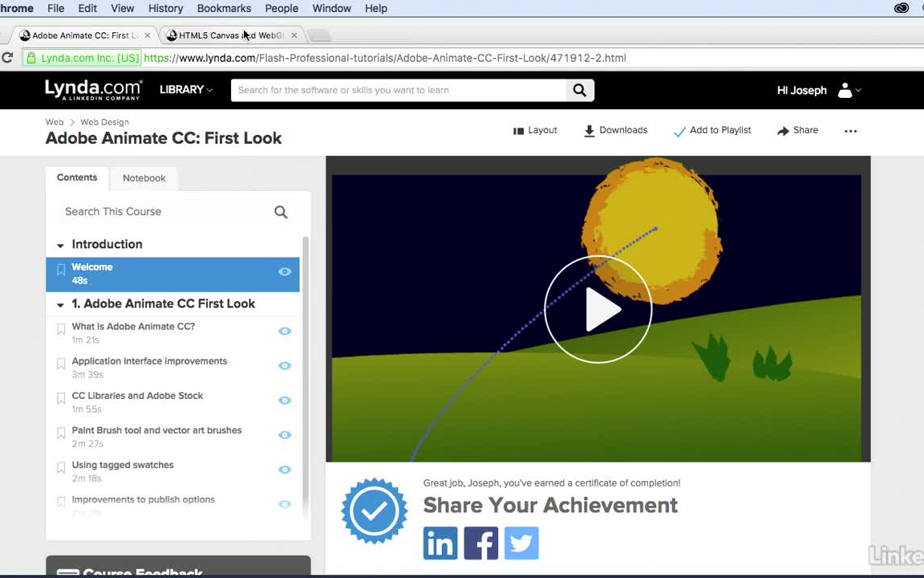Image resolution: width=924 pixels, height=578 pixels.
Task: Bookmark CC Libraries and Adobe Stock
Action: (61, 399)
